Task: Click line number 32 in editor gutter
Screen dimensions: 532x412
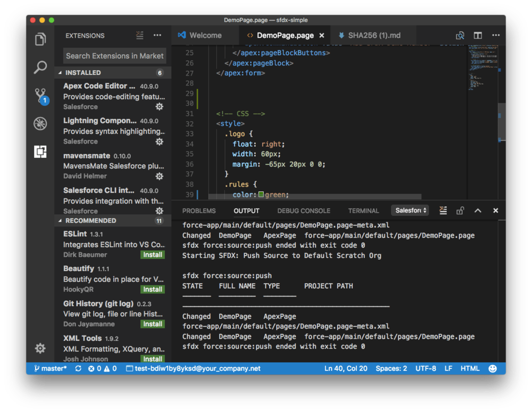Action: point(190,124)
